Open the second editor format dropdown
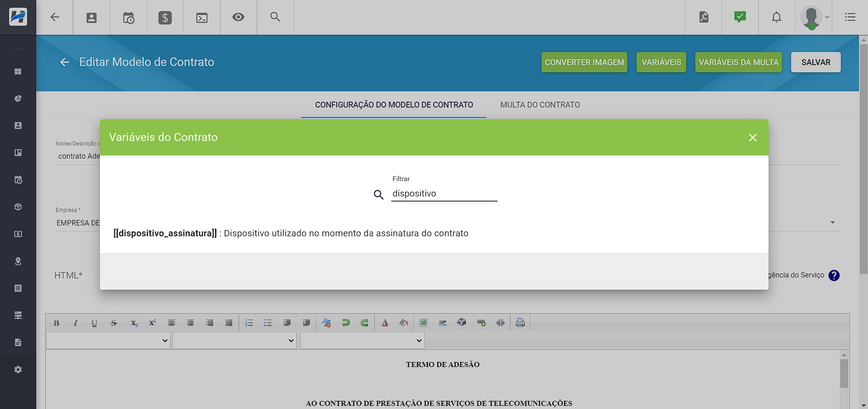 tap(234, 340)
